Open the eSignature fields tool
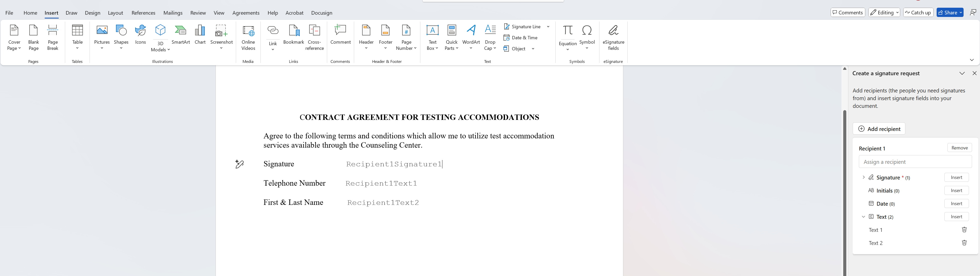The height and width of the screenshot is (276, 980). [x=613, y=37]
